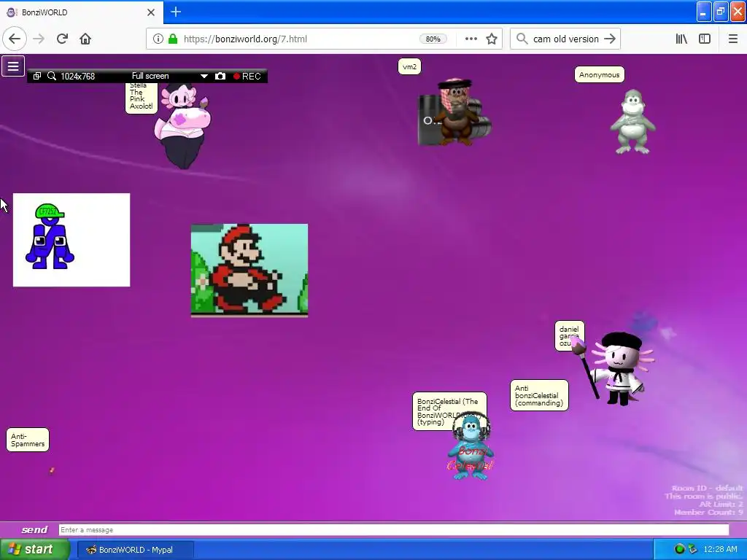Image resolution: width=747 pixels, height=560 pixels.
Task: Click the recorder zoom magnifier icon
Action: [x=52, y=76]
